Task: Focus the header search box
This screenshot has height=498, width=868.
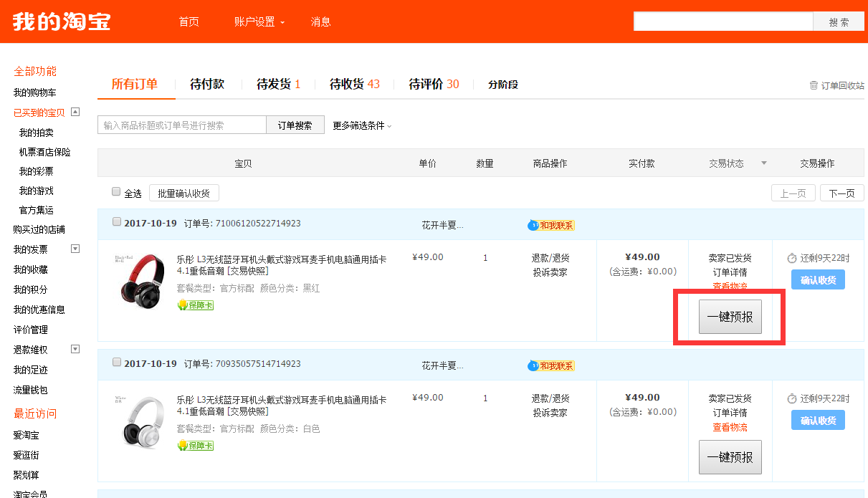Action: [723, 21]
